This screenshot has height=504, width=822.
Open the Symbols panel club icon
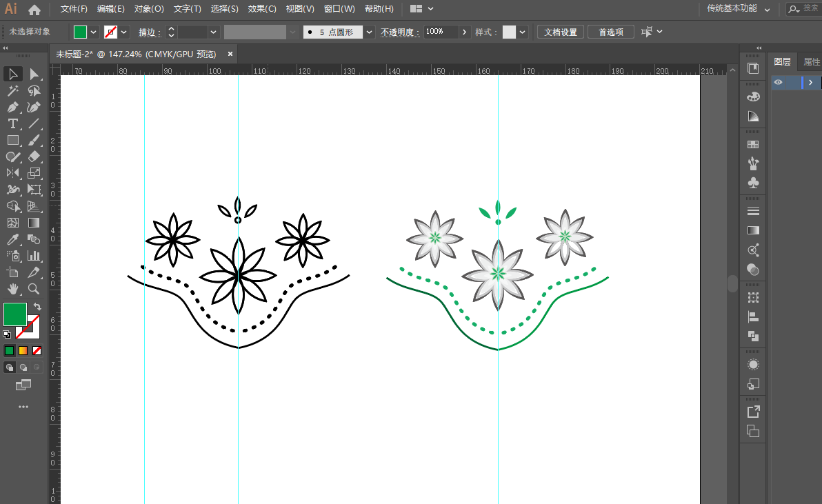(x=753, y=183)
